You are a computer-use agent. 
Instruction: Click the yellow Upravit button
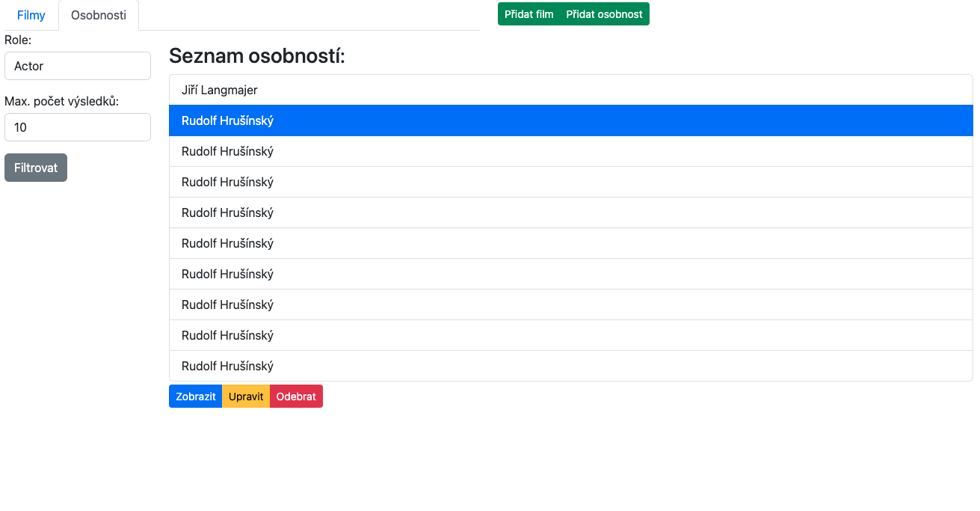point(245,396)
